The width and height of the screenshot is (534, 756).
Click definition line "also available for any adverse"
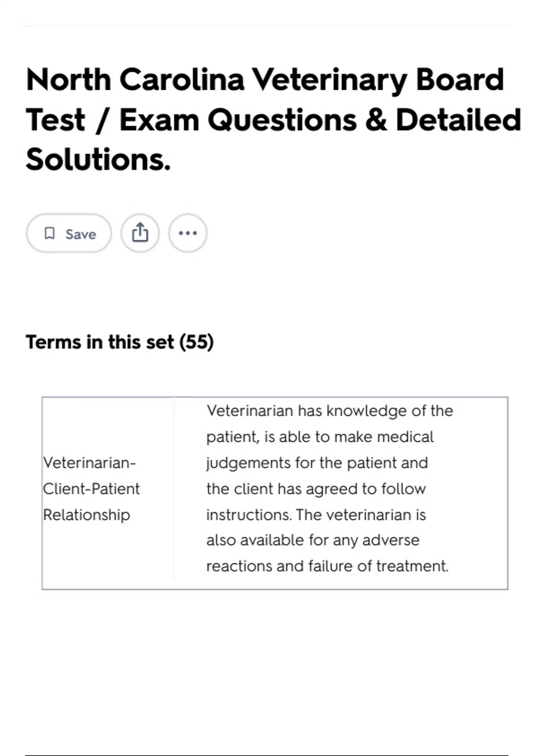312,540
